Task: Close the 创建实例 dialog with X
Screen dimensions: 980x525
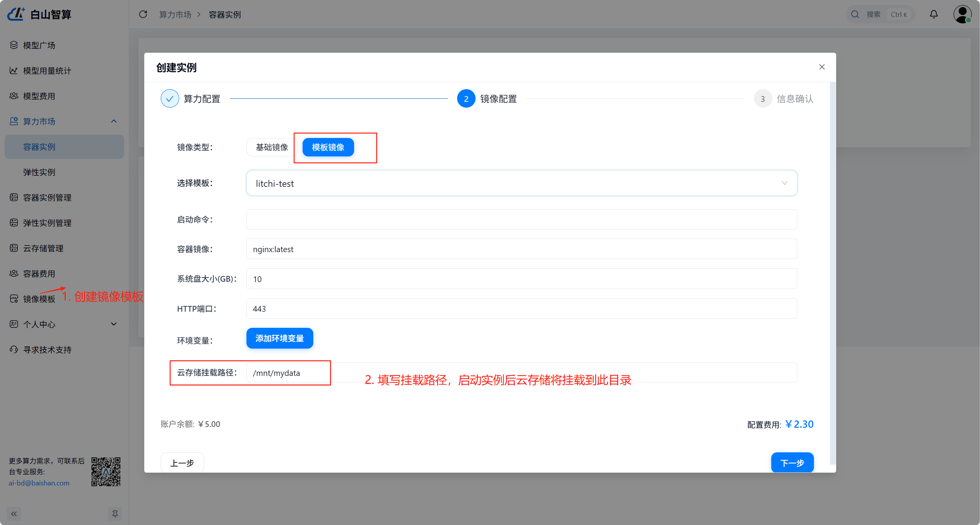Action: pos(822,67)
